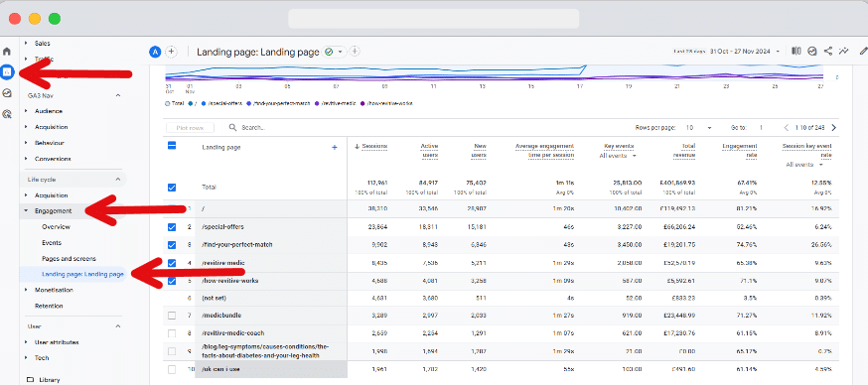Open the Retention report

(49, 306)
